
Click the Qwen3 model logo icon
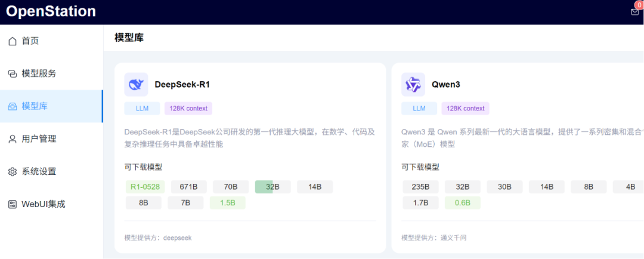coord(413,85)
